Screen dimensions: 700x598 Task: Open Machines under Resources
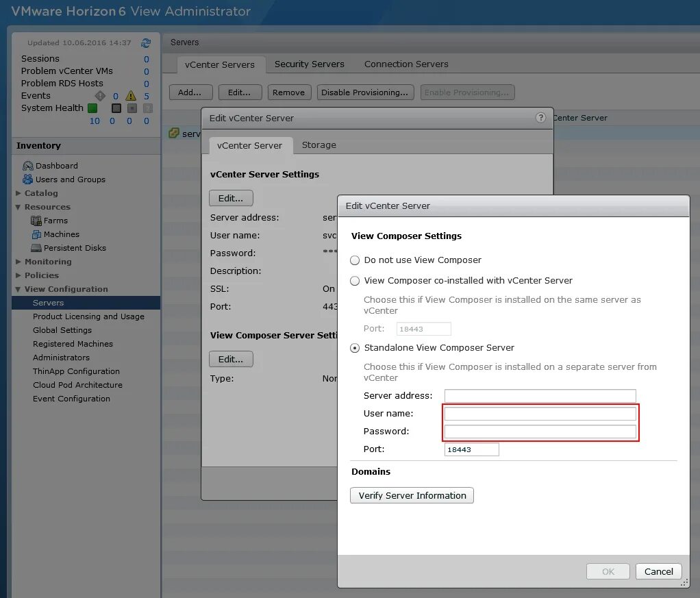(x=62, y=234)
